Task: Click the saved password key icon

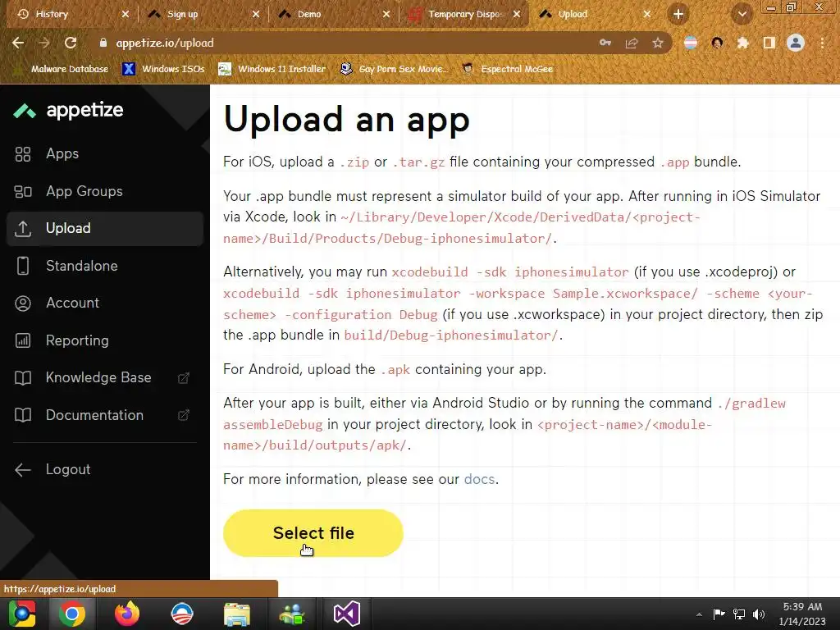Action: [605, 43]
